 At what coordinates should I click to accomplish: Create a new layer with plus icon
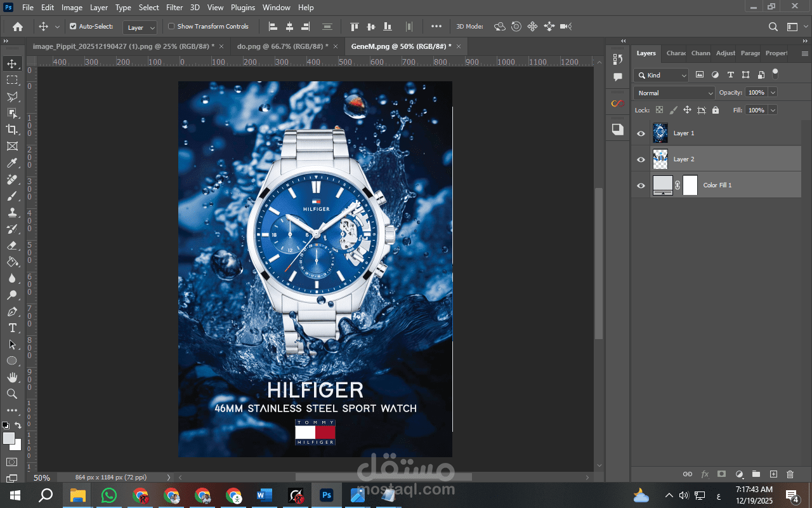773,474
